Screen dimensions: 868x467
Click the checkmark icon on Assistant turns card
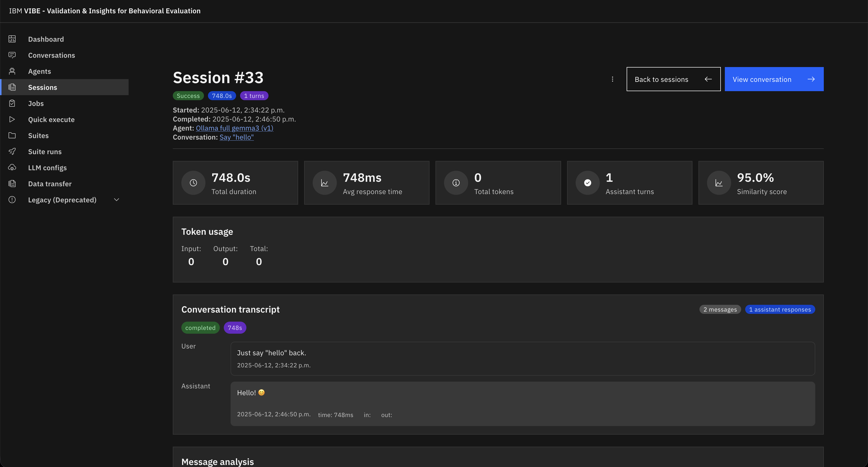point(587,183)
